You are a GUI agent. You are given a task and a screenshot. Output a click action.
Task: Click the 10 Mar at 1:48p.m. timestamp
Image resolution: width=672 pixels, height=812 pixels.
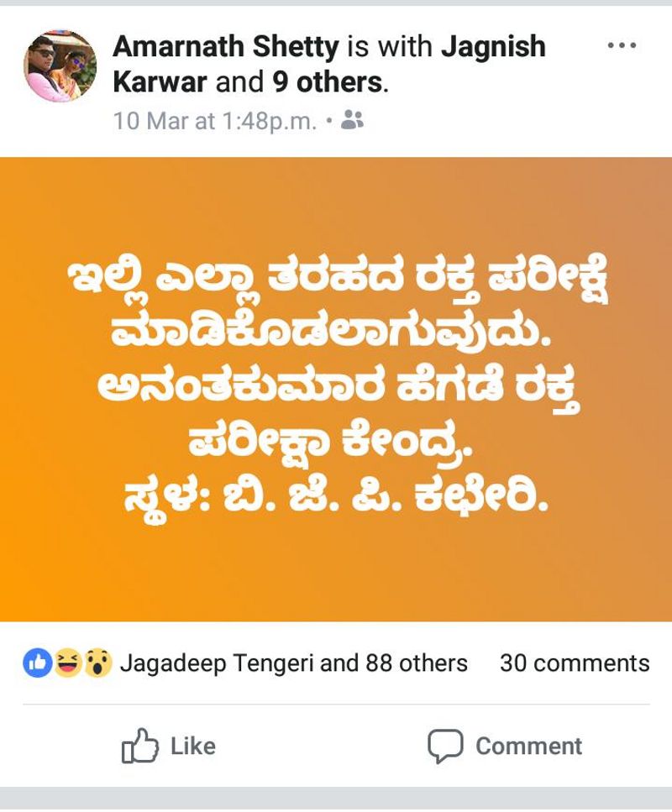point(214,121)
